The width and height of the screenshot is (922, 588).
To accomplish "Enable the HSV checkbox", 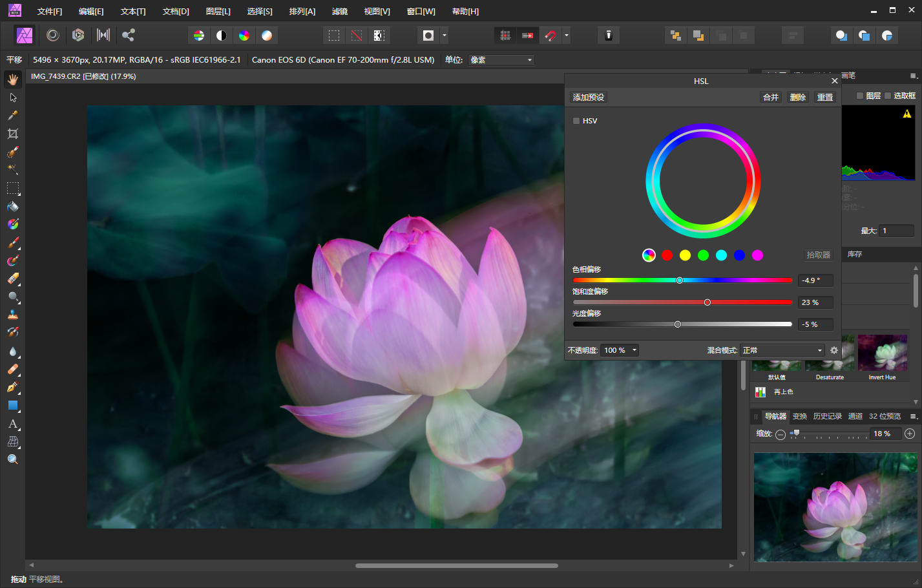I will [576, 121].
